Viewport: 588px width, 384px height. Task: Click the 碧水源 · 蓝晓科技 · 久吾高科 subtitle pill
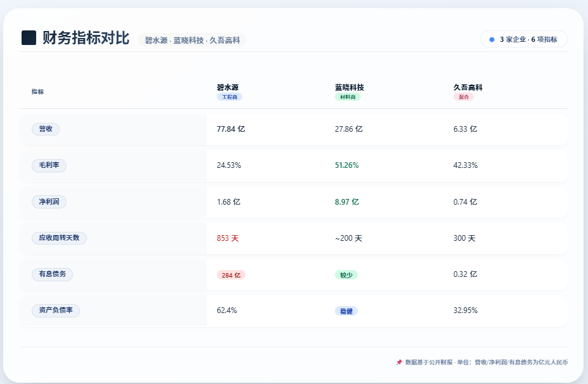[192, 40]
